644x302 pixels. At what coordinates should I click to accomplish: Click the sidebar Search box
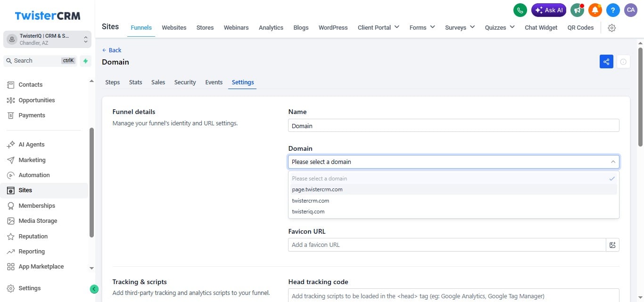(x=41, y=61)
